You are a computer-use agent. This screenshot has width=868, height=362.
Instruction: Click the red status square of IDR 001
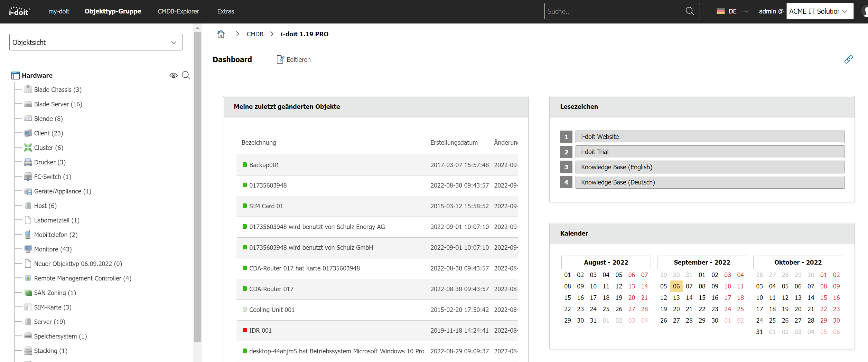tap(245, 330)
